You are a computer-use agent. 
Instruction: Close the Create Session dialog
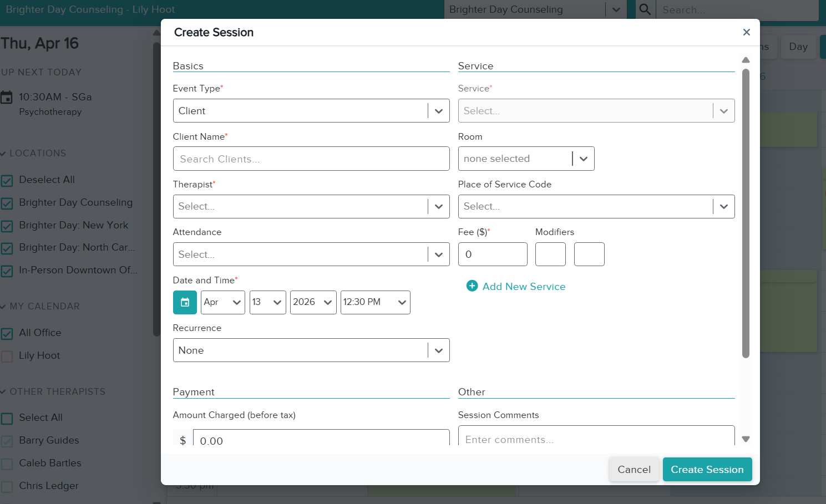click(746, 32)
